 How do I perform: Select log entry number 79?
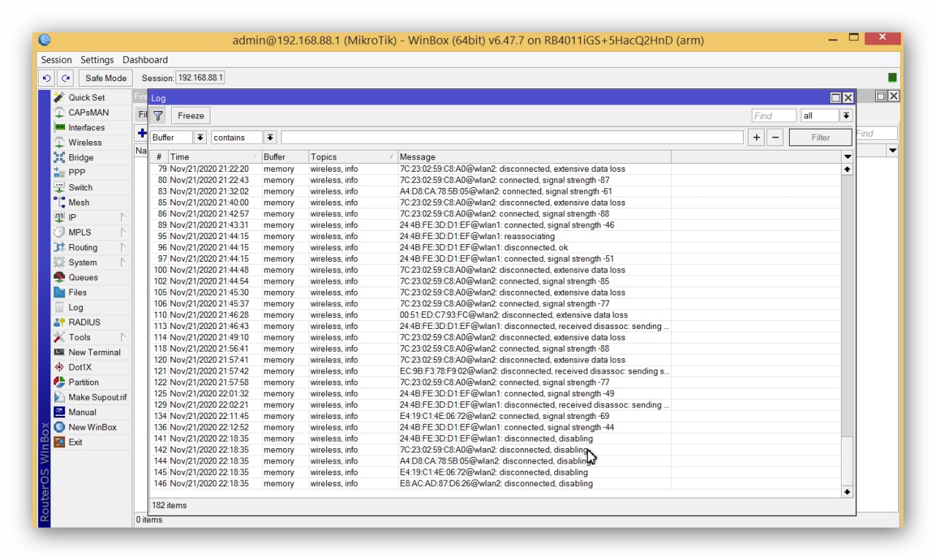point(495,169)
